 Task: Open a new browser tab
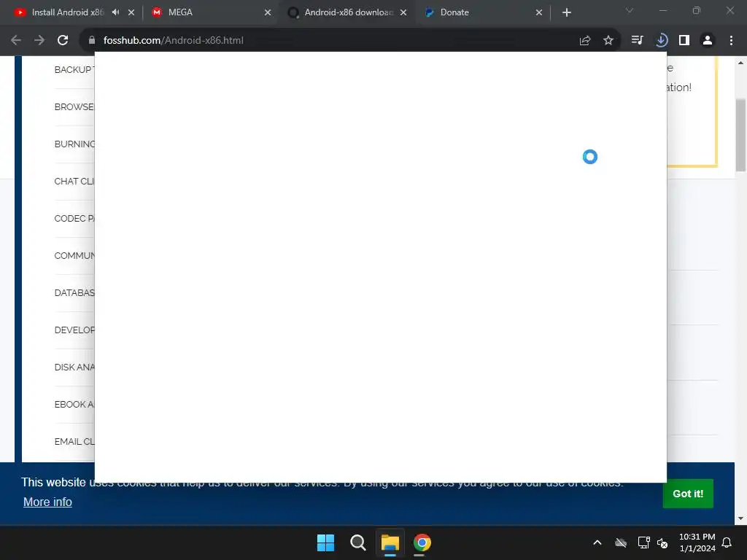[566, 12]
